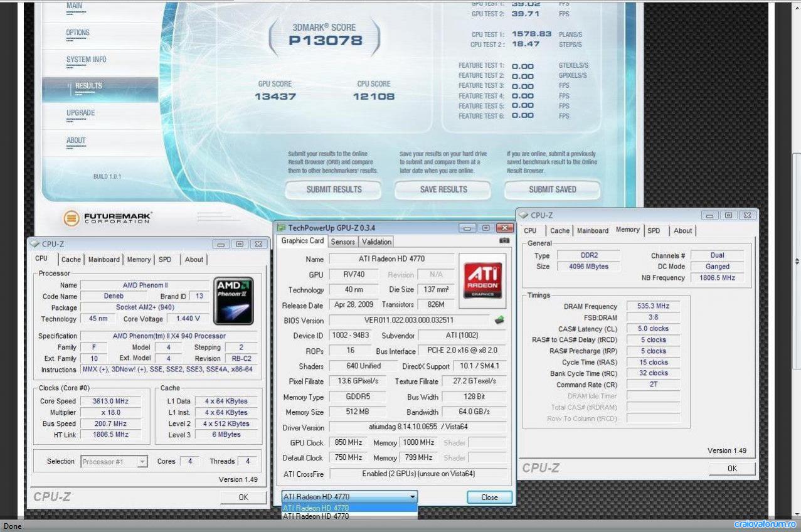
Task: Click the Command Rate value 2T
Action: [x=653, y=385]
